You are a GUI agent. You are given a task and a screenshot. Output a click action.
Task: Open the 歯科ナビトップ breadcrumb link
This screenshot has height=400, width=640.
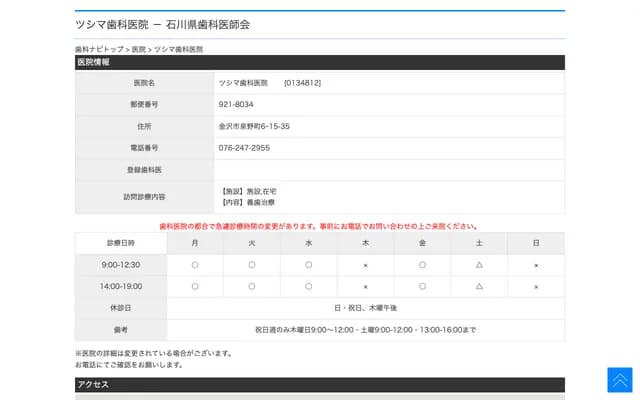click(99, 49)
